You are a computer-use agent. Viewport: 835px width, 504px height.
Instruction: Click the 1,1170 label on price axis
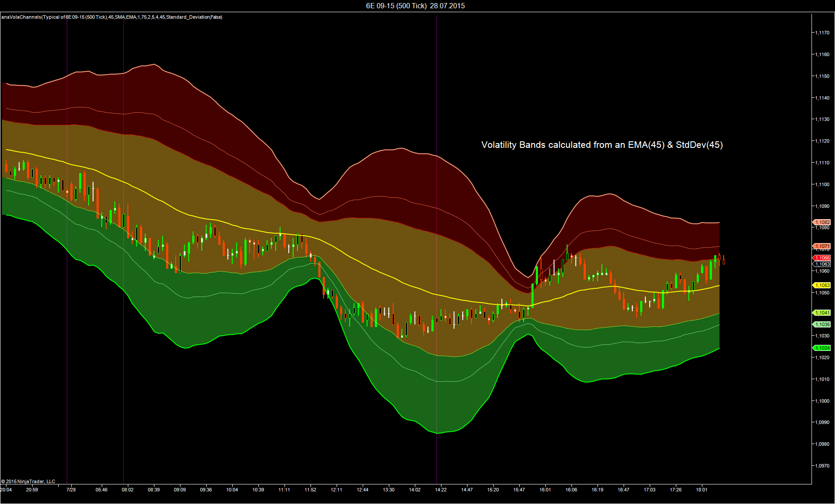(822, 33)
